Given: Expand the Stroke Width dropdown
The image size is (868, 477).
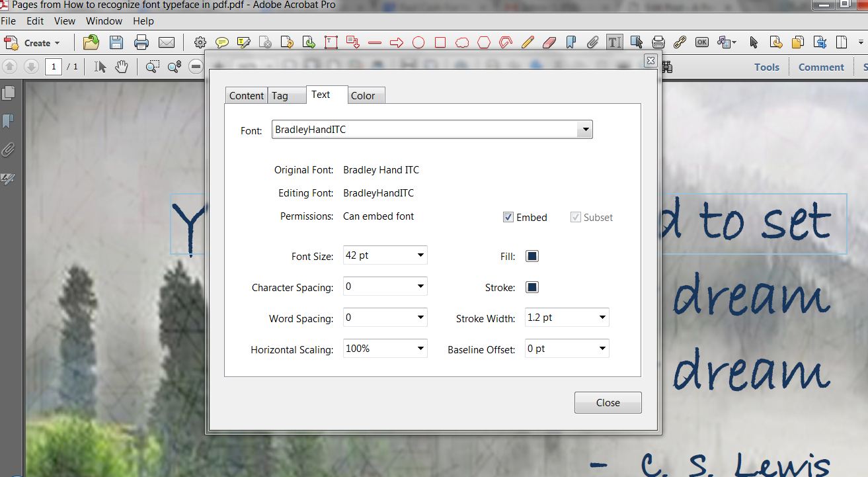Looking at the screenshot, I should point(602,318).
